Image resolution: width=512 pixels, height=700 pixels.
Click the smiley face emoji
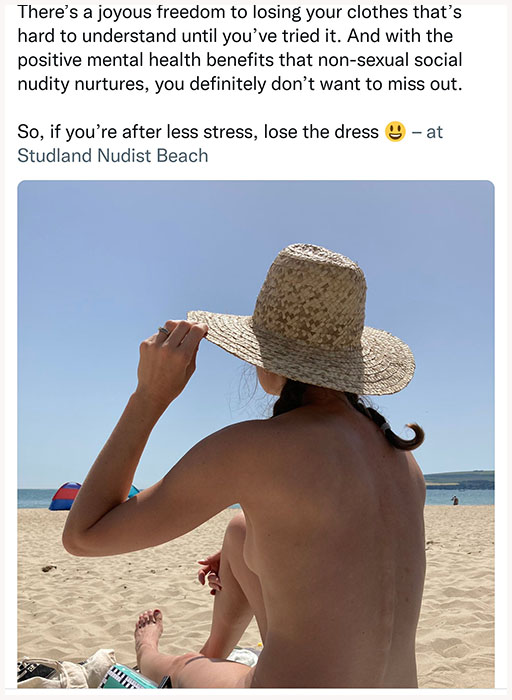pos(395,132)
